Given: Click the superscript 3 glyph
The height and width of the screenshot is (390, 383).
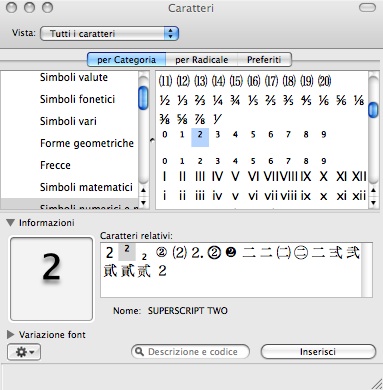Looking at the screenshot, I should point(218,135).
